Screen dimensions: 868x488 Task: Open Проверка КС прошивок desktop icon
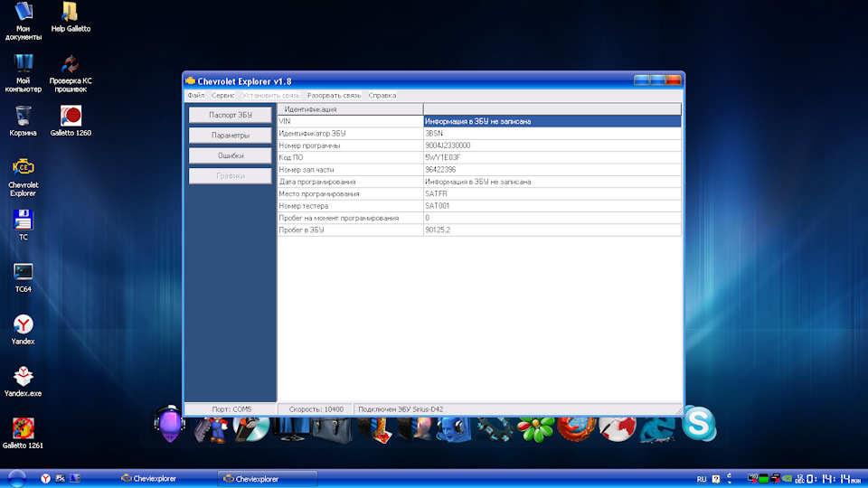pyautogui.click(x=71, y=73)
